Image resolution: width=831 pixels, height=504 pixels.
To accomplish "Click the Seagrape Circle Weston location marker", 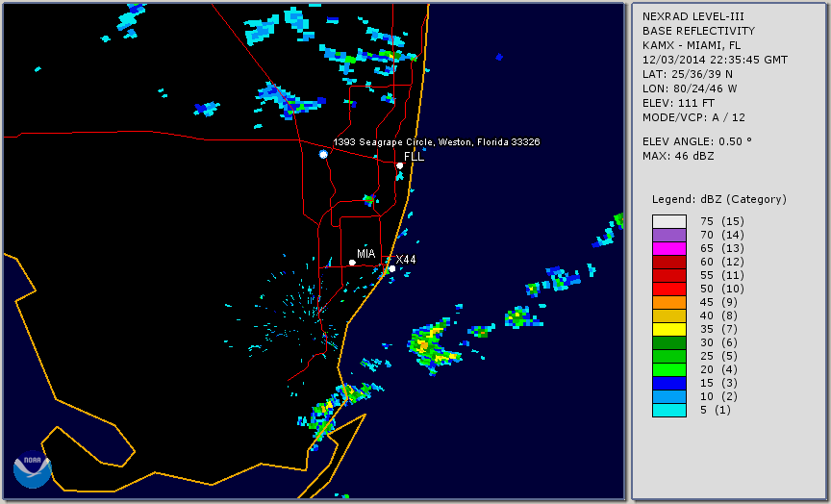I will click(323, 154).
